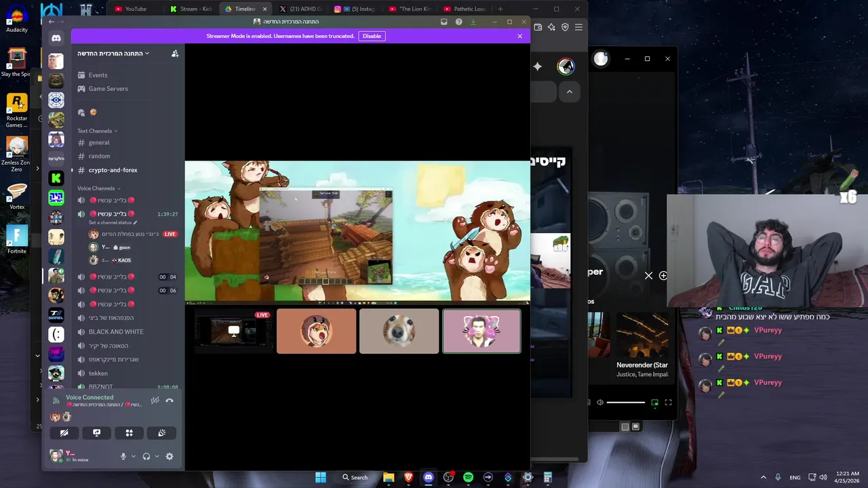Screen dimensions: 868x488
Task: Click the up chevron button in browser panel
Action: tap(570, 91)
